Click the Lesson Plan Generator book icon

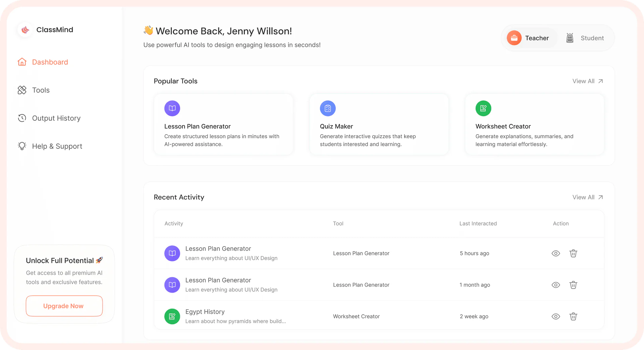(x=172, y=108)
